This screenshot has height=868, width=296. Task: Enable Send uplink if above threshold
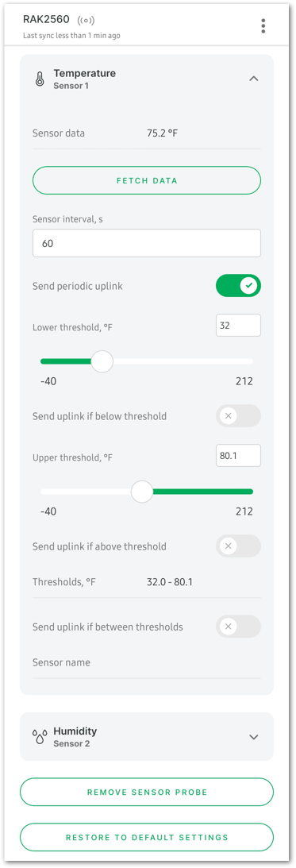[x=238, y=546]
